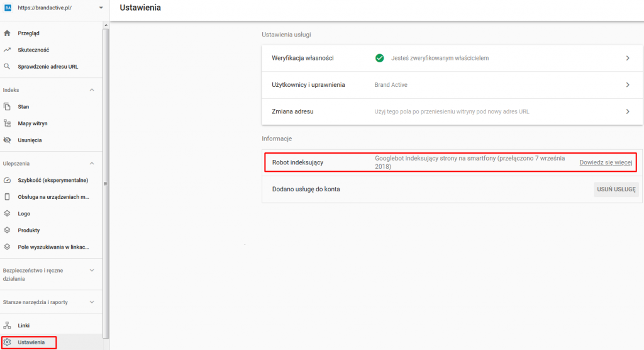644x350 pixels.
Task: Open the Stan index report
Action: [23, 107]
